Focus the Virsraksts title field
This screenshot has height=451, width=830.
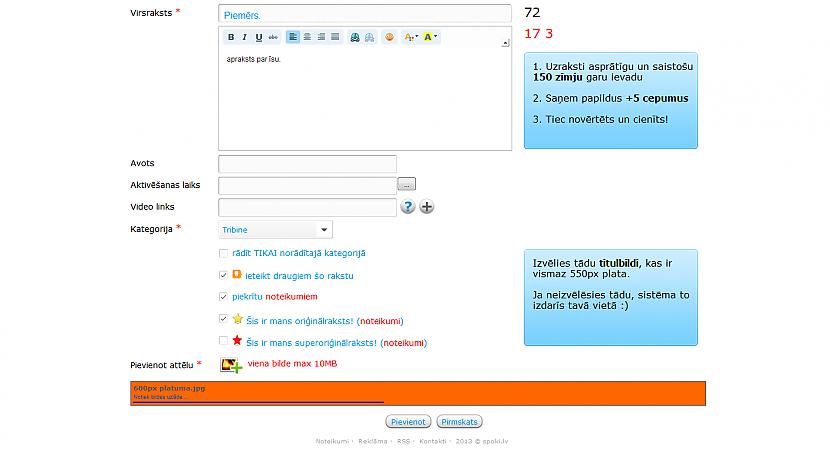(x=365, y=14)
